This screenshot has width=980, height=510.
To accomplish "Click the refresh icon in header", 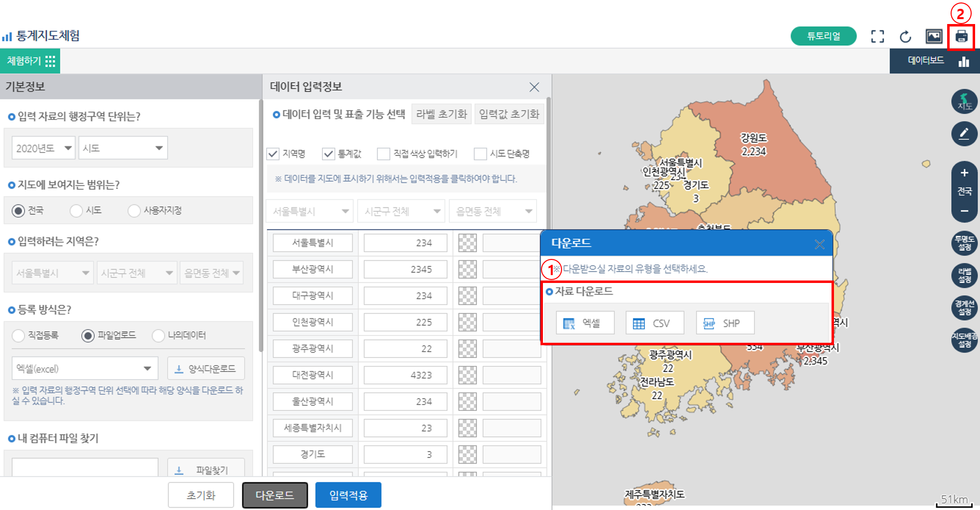I will 906,37.
